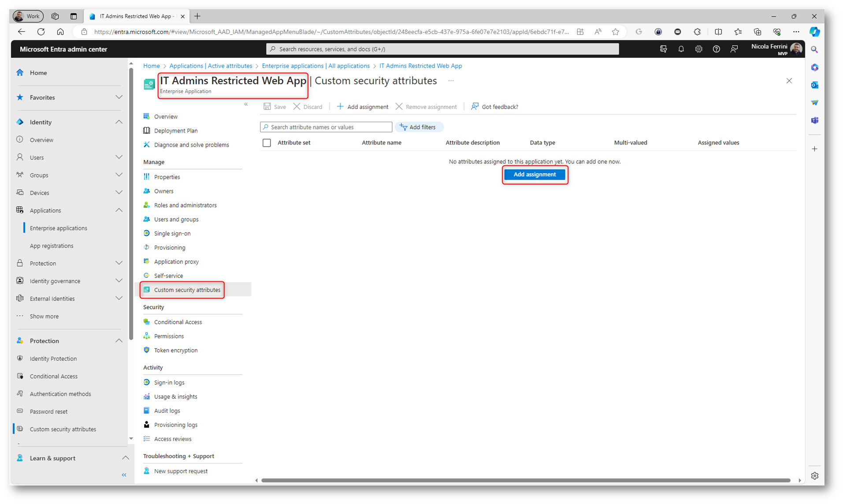Collapse left navigation with bottom double chevron

pyautogui.click(x=124, y=475)
